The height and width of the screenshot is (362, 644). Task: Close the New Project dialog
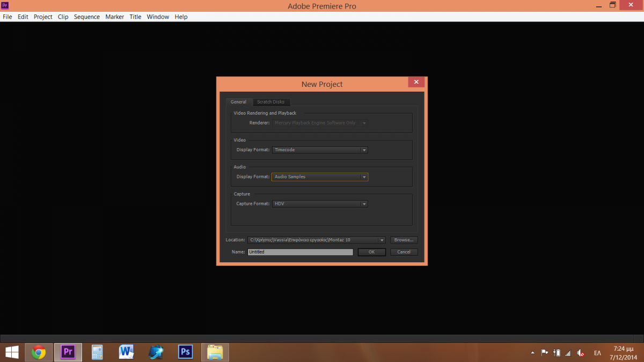pyautogui.click(x=416, y=82)
